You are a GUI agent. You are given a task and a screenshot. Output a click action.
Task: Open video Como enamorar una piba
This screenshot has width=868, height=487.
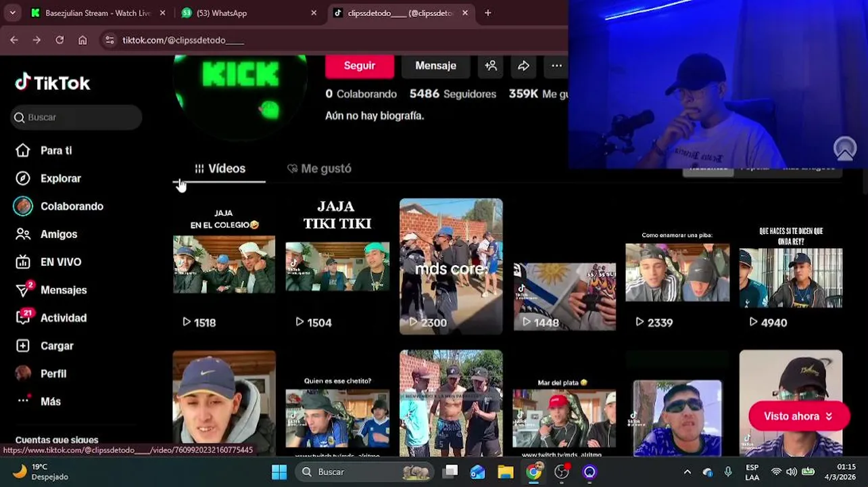(677, 266)
